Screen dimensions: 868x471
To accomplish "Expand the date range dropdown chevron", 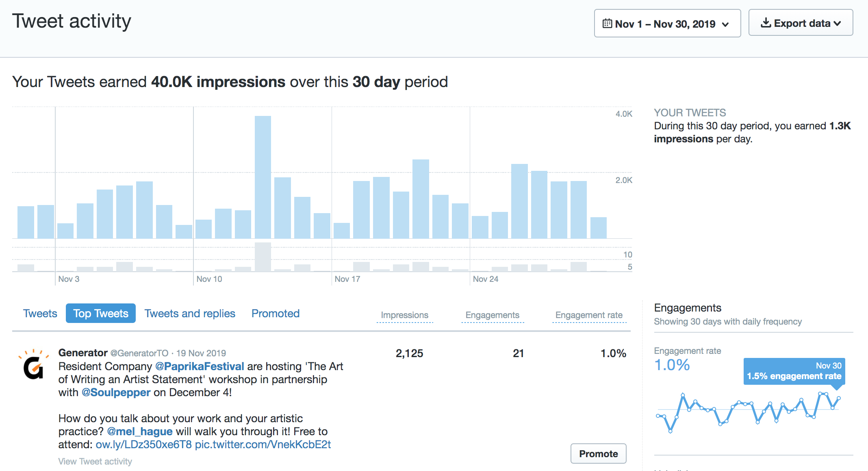I will click(725, 24).
